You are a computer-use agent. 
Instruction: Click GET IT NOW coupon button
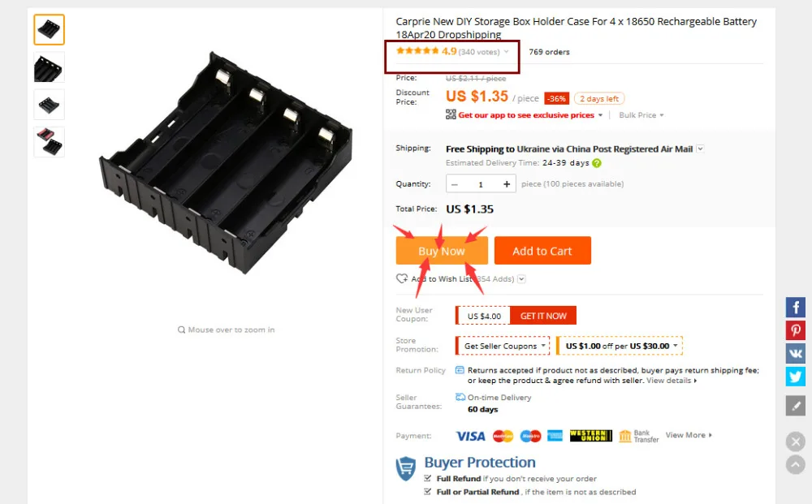(543, 316)
